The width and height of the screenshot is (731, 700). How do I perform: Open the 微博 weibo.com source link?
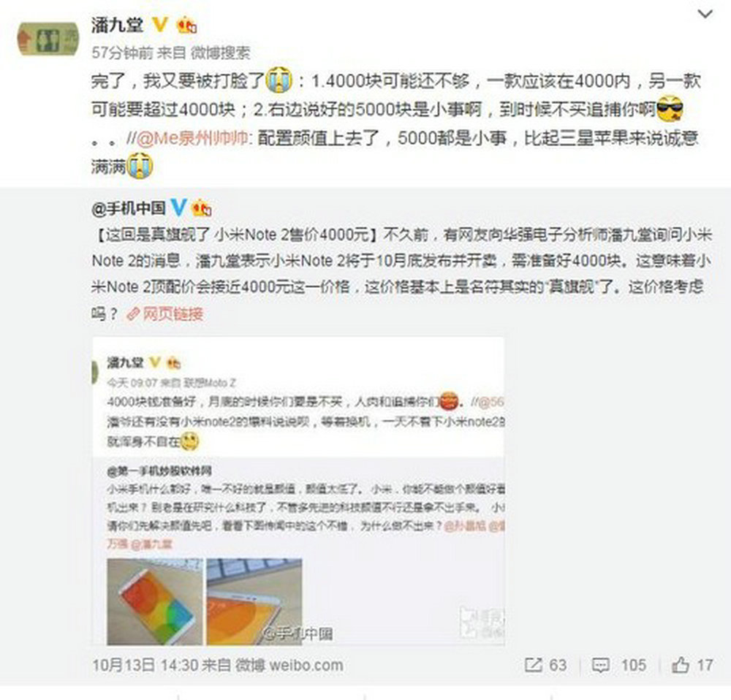(289, 665)
